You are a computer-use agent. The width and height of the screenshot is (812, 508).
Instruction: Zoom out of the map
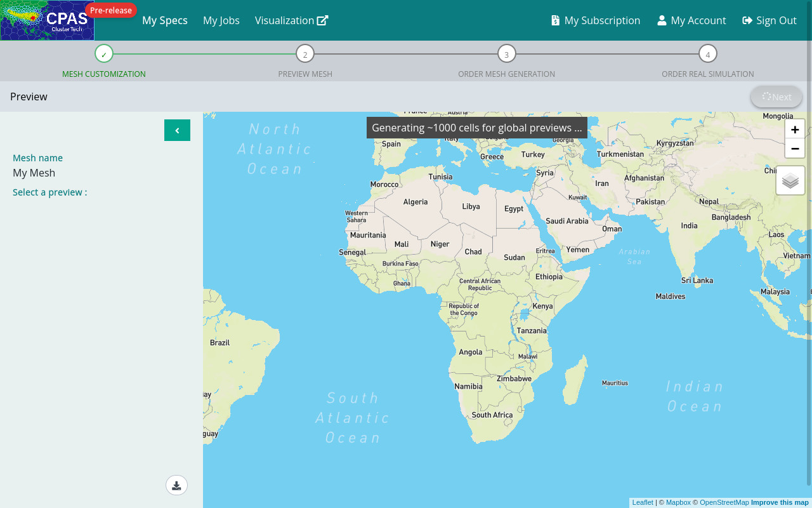tap(795, 149)
